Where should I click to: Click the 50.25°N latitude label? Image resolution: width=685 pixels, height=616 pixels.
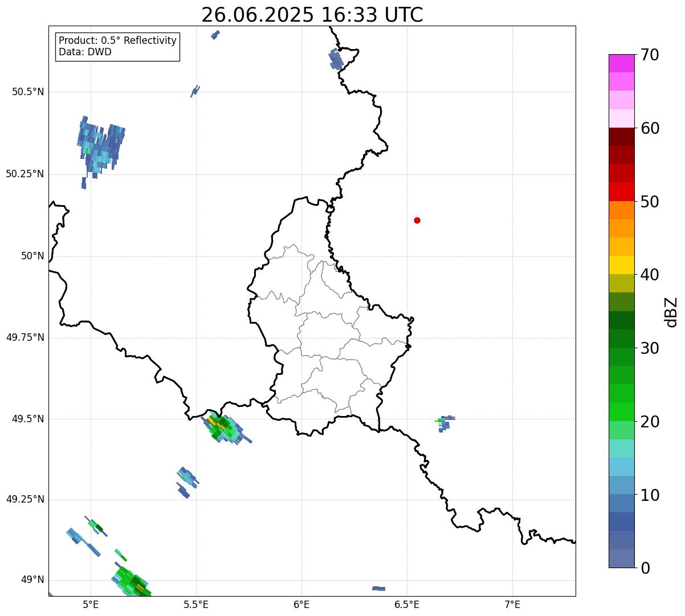coord(25,174)
